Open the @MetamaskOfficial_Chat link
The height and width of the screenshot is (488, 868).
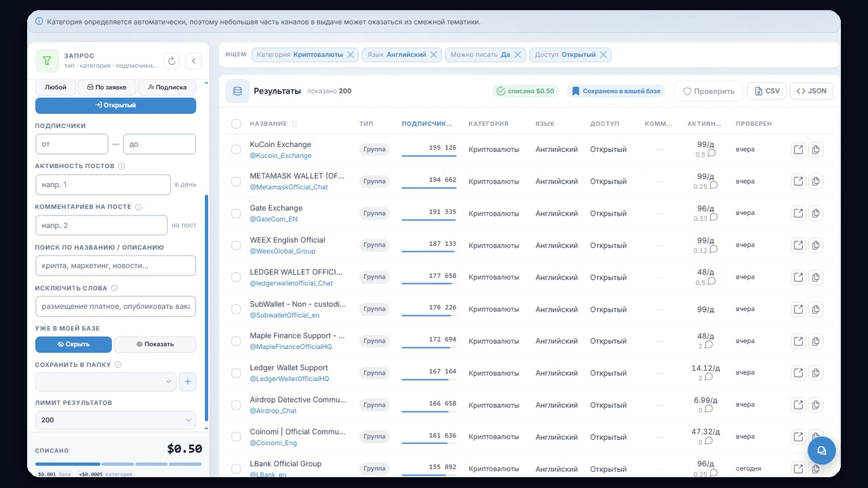tap(289, 187)
